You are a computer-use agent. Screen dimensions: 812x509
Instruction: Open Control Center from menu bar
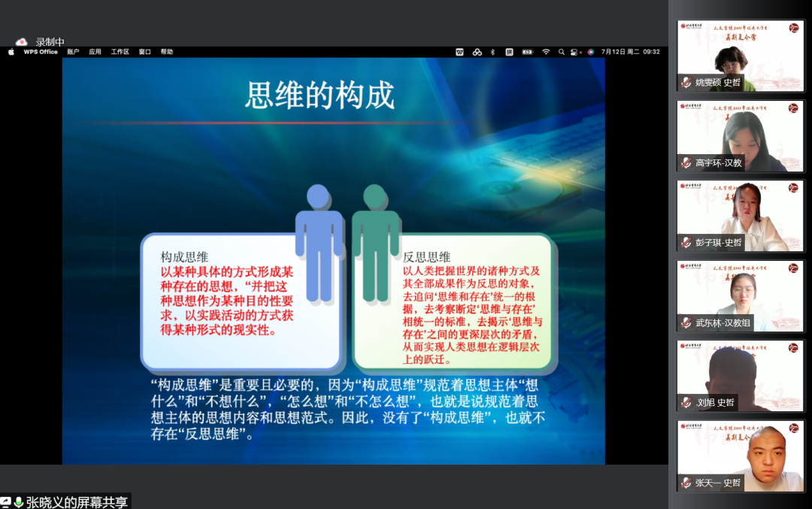pos(574,52)
